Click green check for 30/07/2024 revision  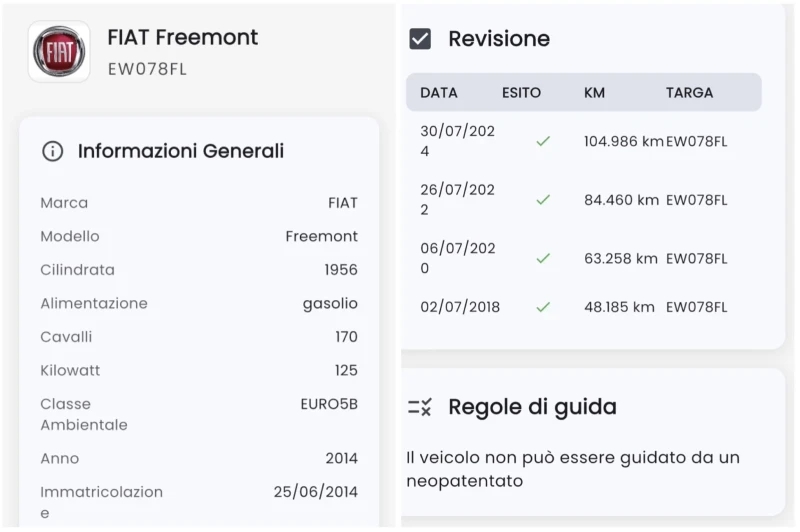point(543,141)
